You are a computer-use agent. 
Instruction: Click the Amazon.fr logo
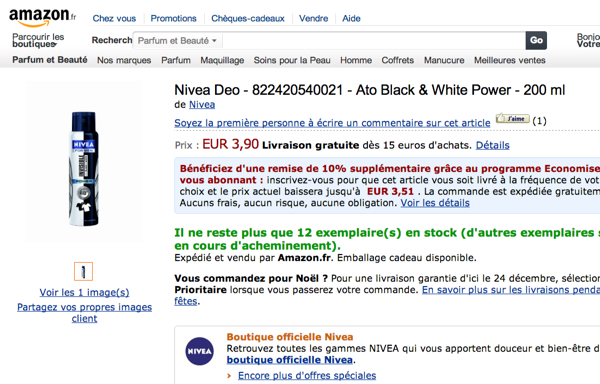[42, 18]
